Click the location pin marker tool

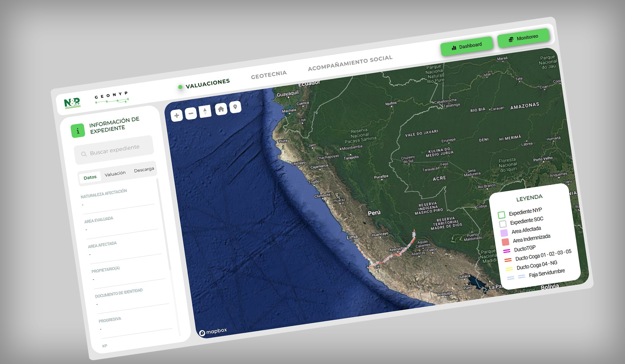pos(235,107)
